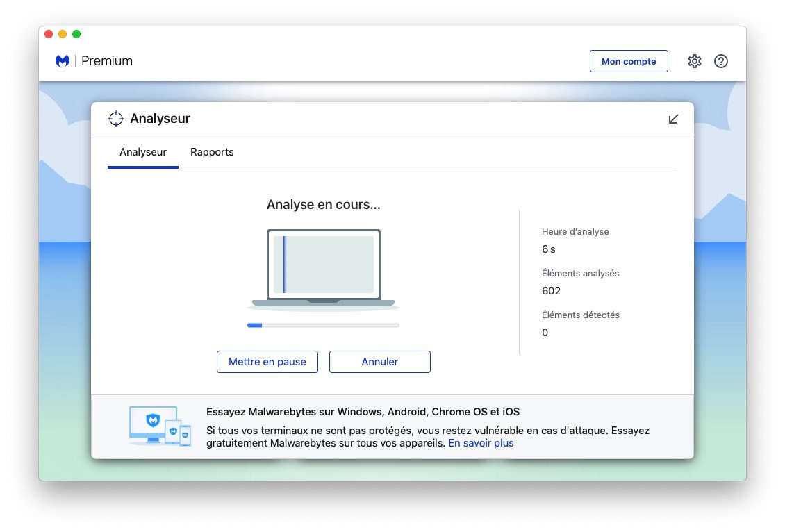Click the multi-device shield illustration in the banner
The width and height of the screenshot is (785, 532).
[160, 426]
